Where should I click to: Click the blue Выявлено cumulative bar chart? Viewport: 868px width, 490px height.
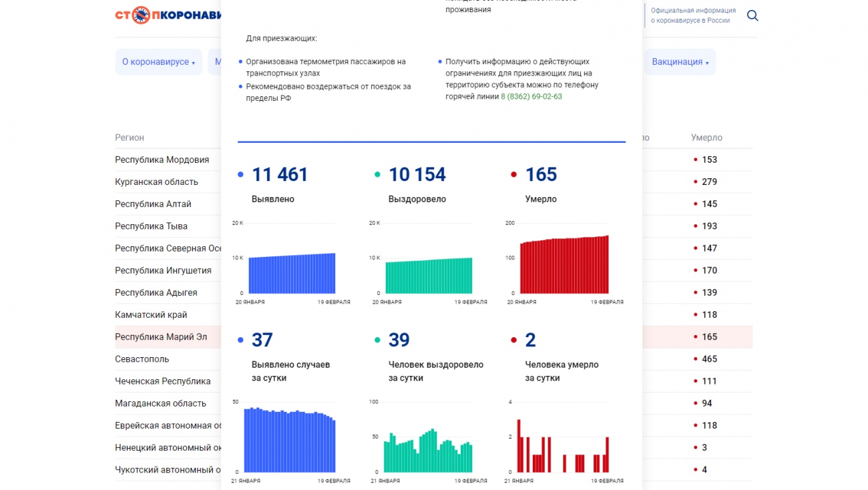tap(292, 272)
